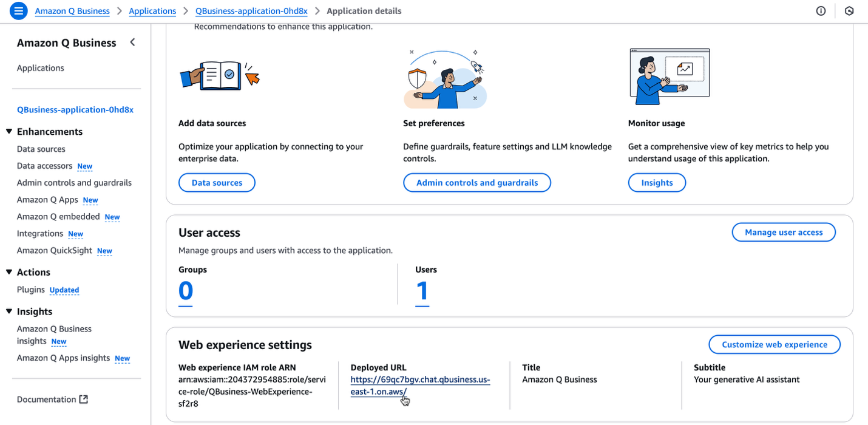Collapse the Actions section triangle

(x=9, y=272)
